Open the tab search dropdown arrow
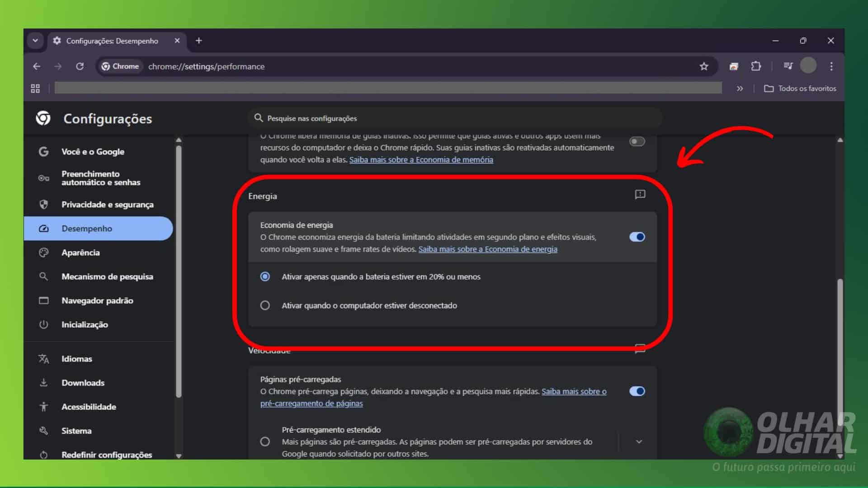 pos(35,41)
